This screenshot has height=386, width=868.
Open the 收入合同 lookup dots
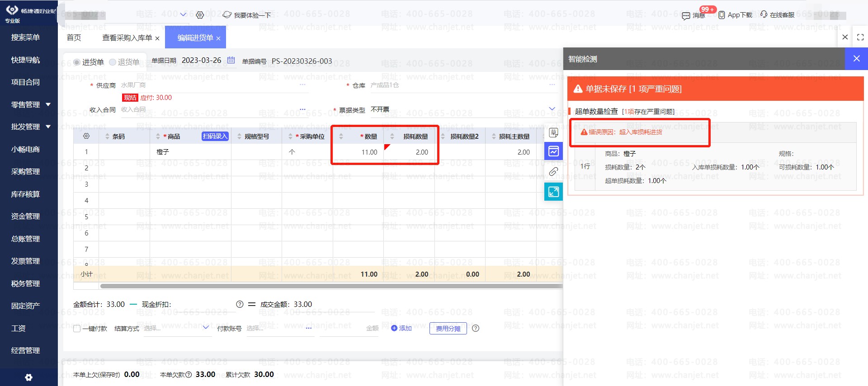pos(302,109)
